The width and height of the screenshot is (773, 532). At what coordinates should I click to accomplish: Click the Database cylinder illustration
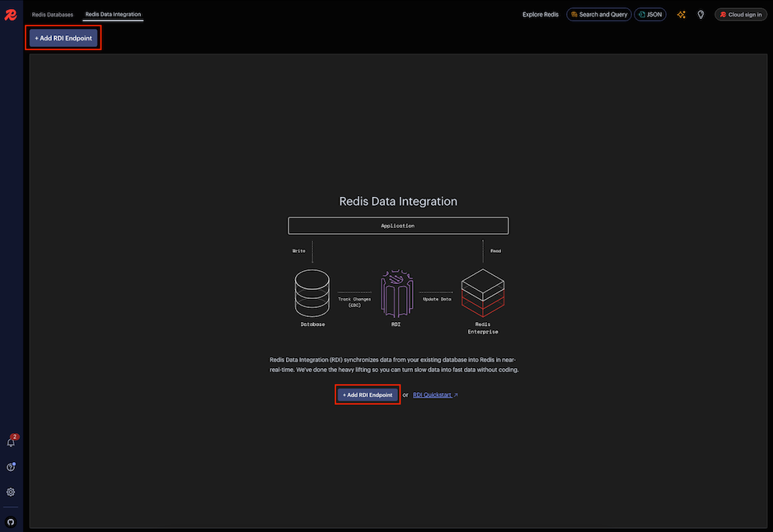[x=312, y=293]
